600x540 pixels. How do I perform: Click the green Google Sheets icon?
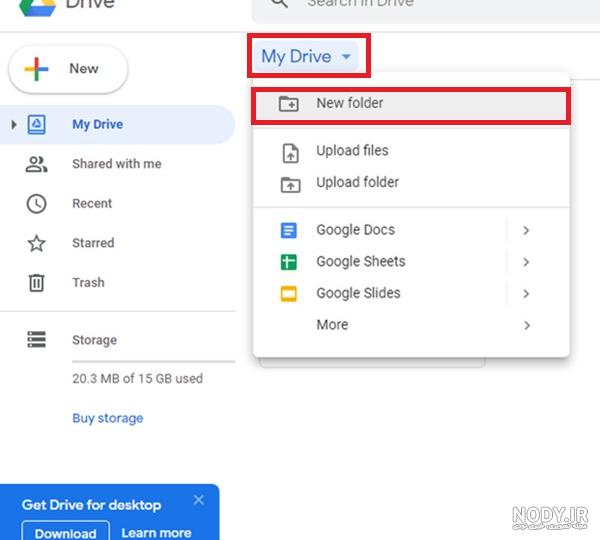(x=289, y=262)
